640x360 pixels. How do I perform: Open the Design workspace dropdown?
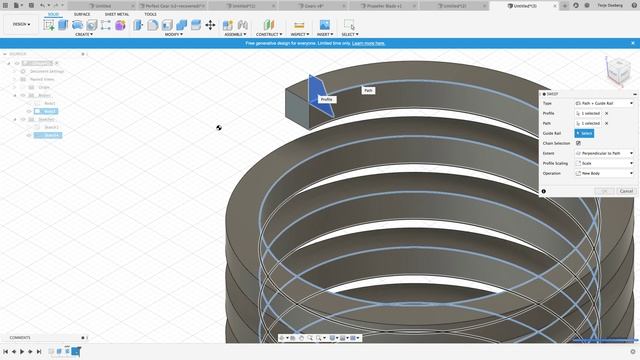click(x=21, y=24)
